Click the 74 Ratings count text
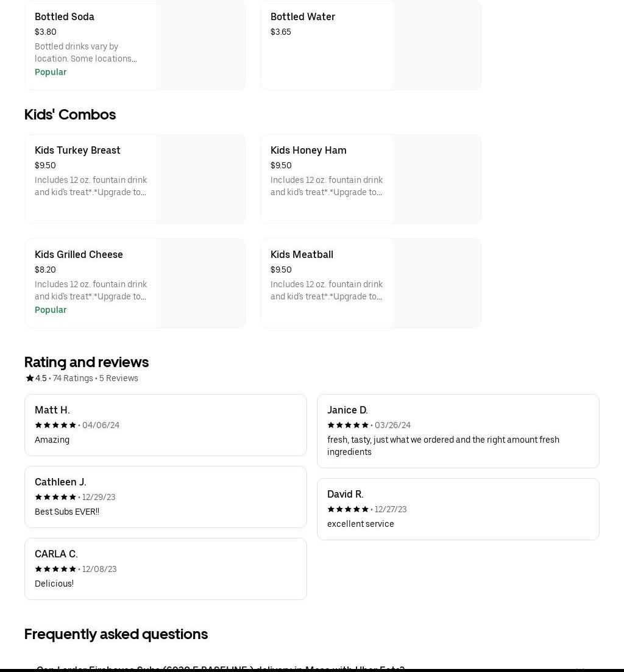The image size is (624, 672). [73, 378]
